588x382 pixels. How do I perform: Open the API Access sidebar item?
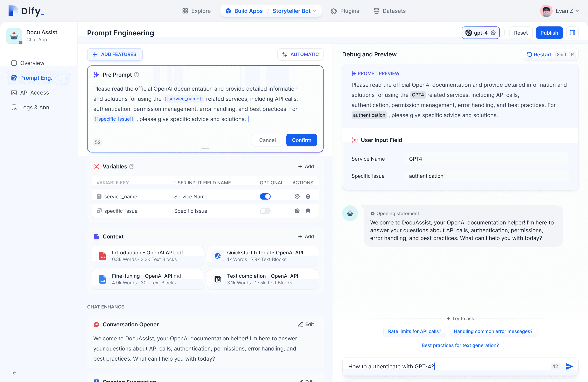point(34,93)
